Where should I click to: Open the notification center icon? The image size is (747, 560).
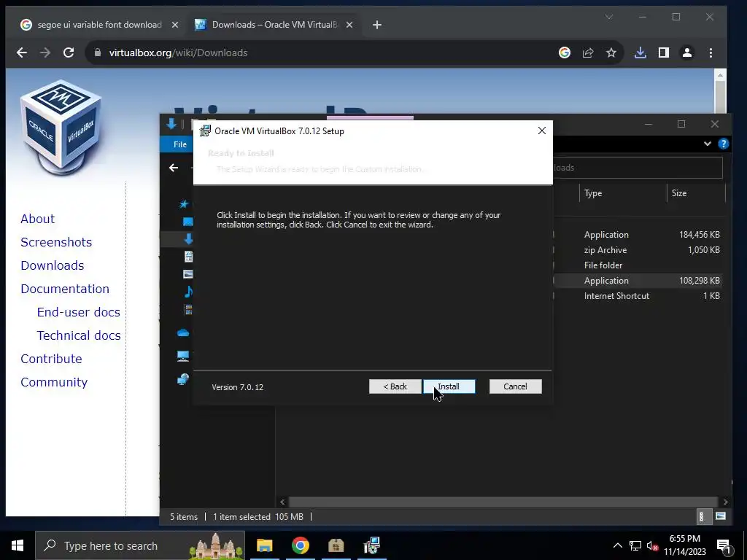pyautogui.click(x=724, y=546)
